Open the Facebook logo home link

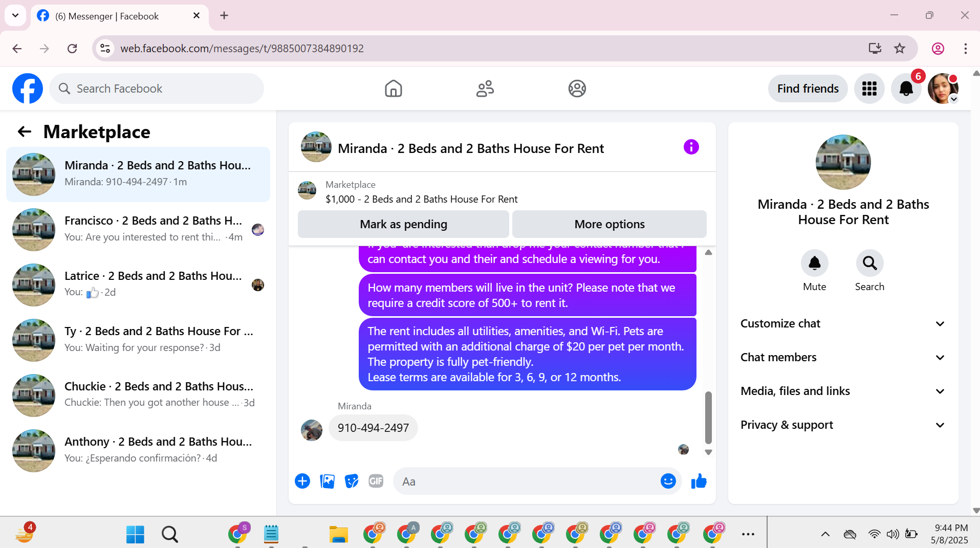pos(28,89)
